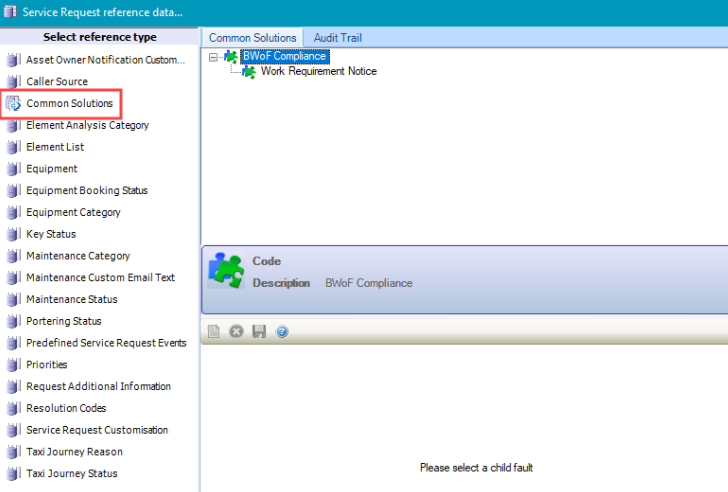Choose Priorities reference type
Viewport: 728px width, 492px height.
[x=47, y=365]
